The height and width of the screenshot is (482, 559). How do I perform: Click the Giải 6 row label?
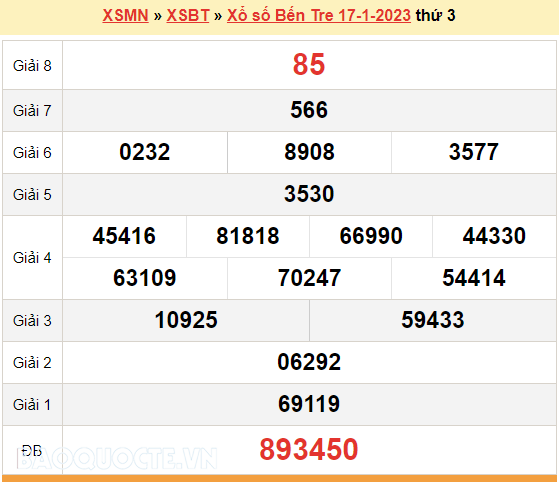coord(32,153)
